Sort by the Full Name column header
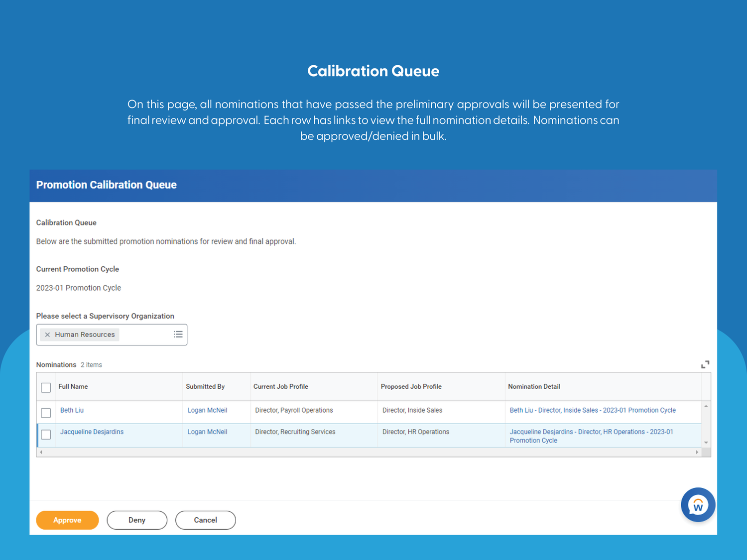This screenshot has height=560, width=747. pyautogui.click(x=73, y=386)
